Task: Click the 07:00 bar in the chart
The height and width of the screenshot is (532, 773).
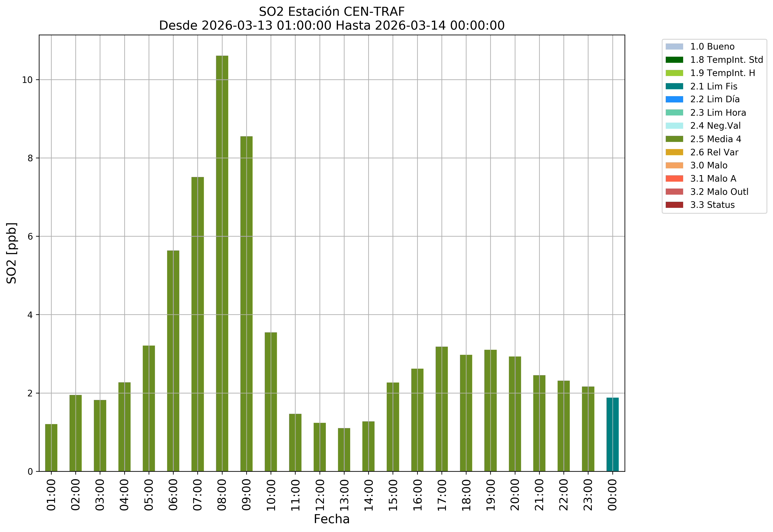Action: click(198, 324)
